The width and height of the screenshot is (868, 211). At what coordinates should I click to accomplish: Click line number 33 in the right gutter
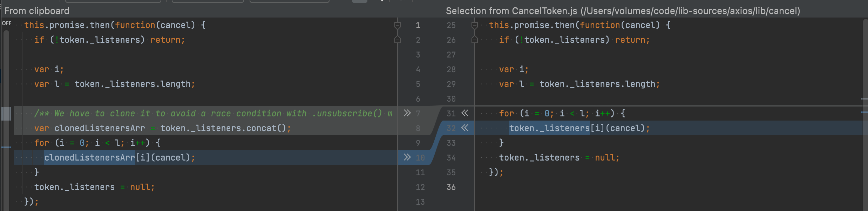coord(451,143)
